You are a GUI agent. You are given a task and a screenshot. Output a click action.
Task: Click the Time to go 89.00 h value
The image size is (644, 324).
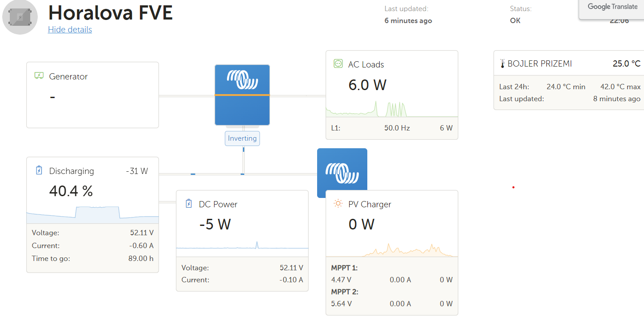point(141,258)
